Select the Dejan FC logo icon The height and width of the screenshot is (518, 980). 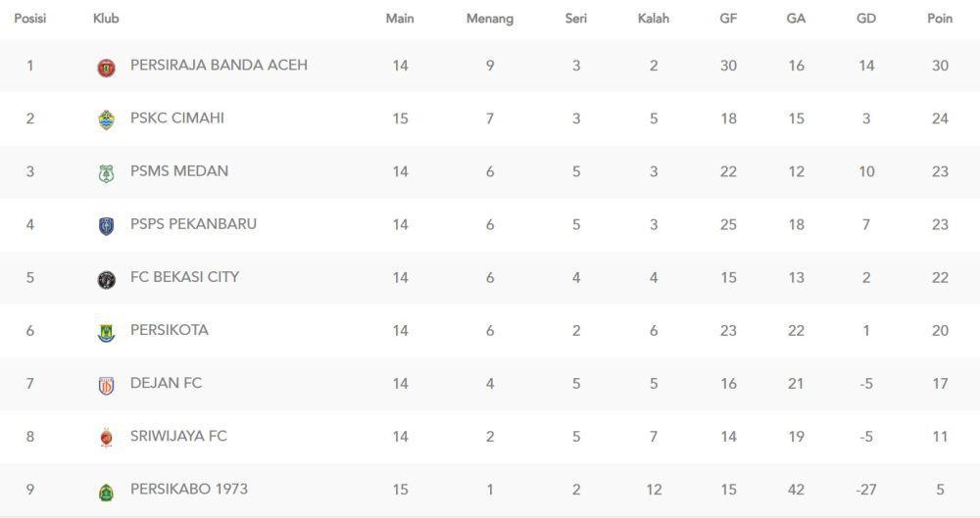(106, 386)
